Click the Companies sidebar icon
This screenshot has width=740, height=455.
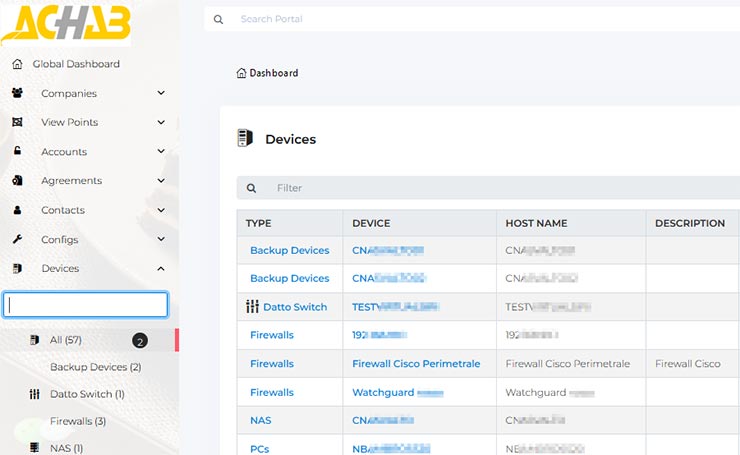pyautogui.click(x=17, y=93)
